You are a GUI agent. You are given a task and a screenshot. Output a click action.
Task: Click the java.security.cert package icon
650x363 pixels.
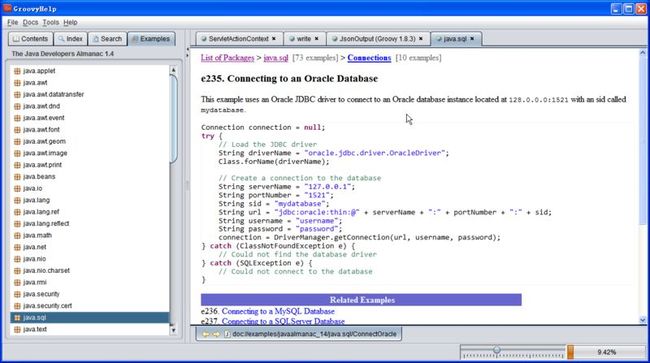[x=17, y=306]
